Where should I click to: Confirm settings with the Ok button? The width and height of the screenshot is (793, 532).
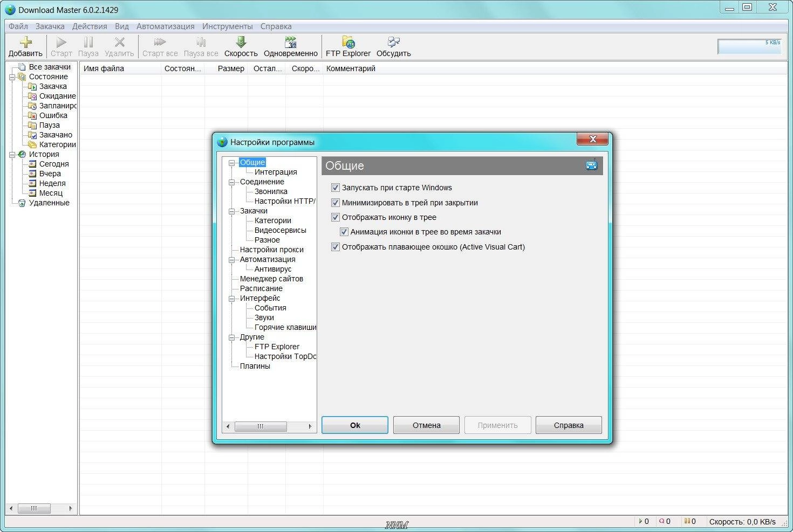(355, 425)
